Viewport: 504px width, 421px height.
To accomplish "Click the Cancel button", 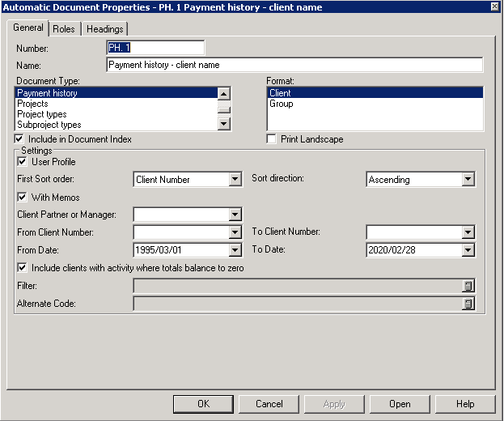I will tap(269, 404).
